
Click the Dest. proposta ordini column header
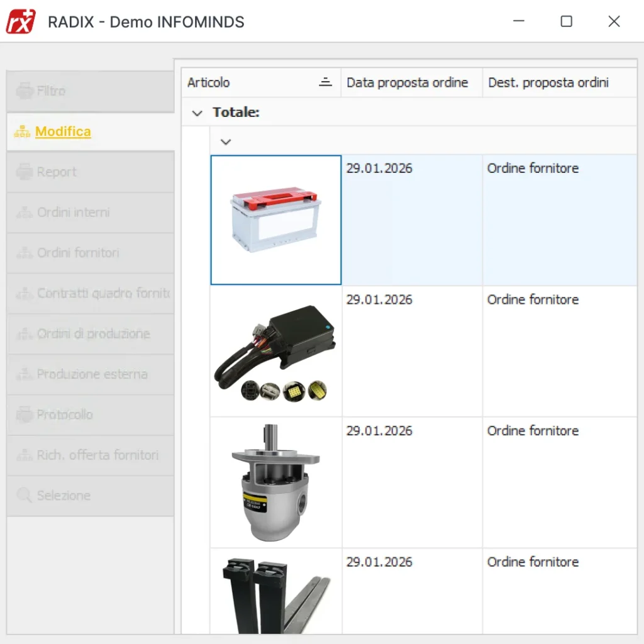pos(548,82)
